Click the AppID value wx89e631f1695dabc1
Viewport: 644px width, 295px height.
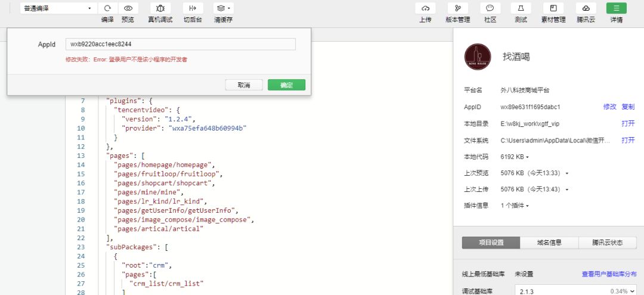click(530, 107)
